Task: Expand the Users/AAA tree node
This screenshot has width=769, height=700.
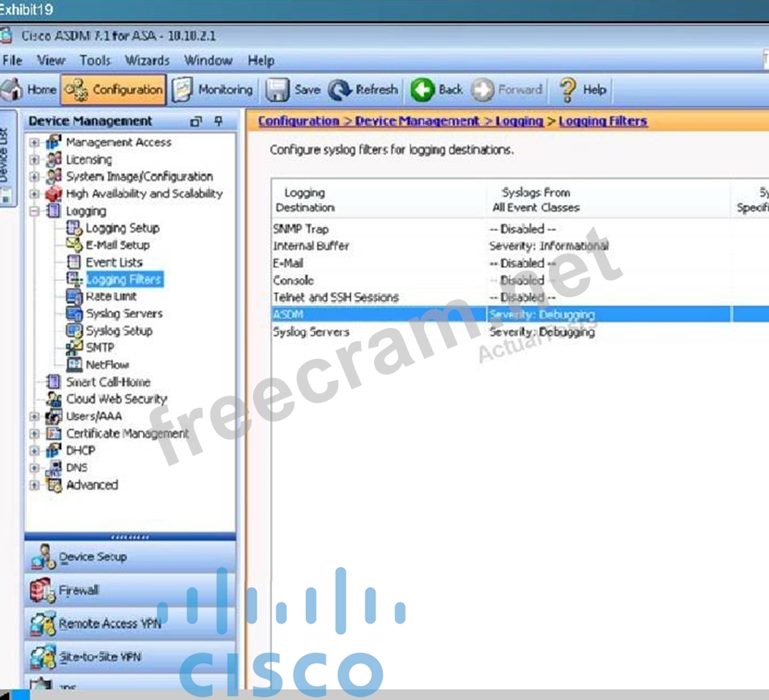Action: pyautogui.click(x=34, y=416)
